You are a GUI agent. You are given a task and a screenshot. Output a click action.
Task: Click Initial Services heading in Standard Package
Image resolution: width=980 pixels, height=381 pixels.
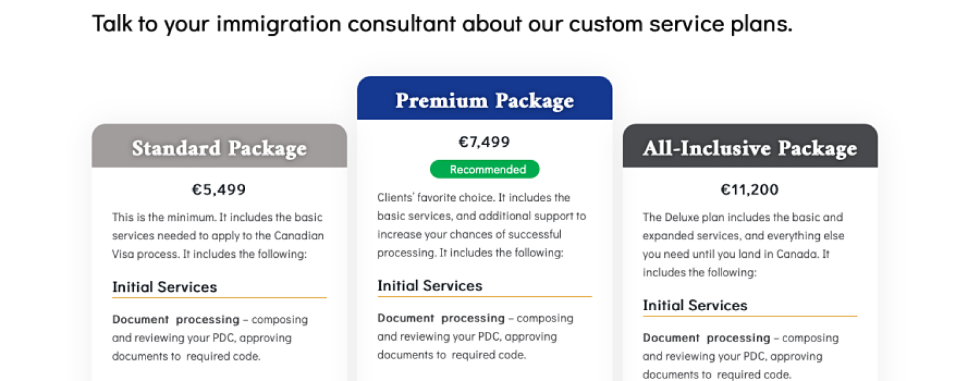165,287
